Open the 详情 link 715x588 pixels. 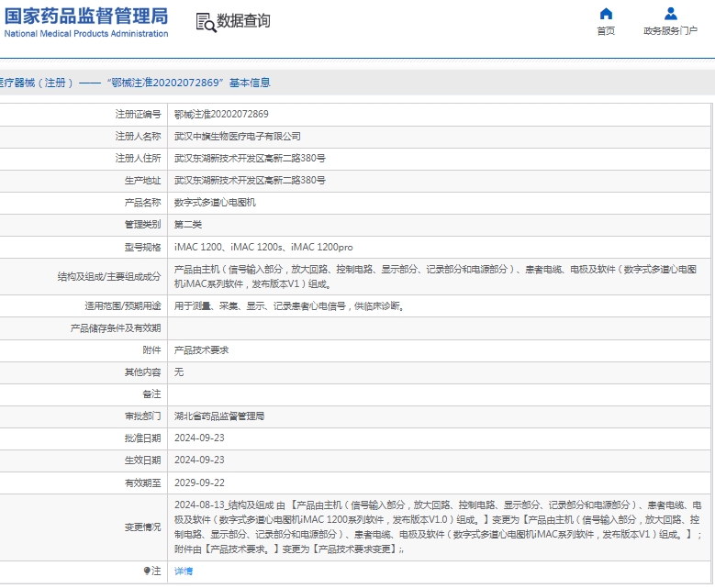(184, 571)
